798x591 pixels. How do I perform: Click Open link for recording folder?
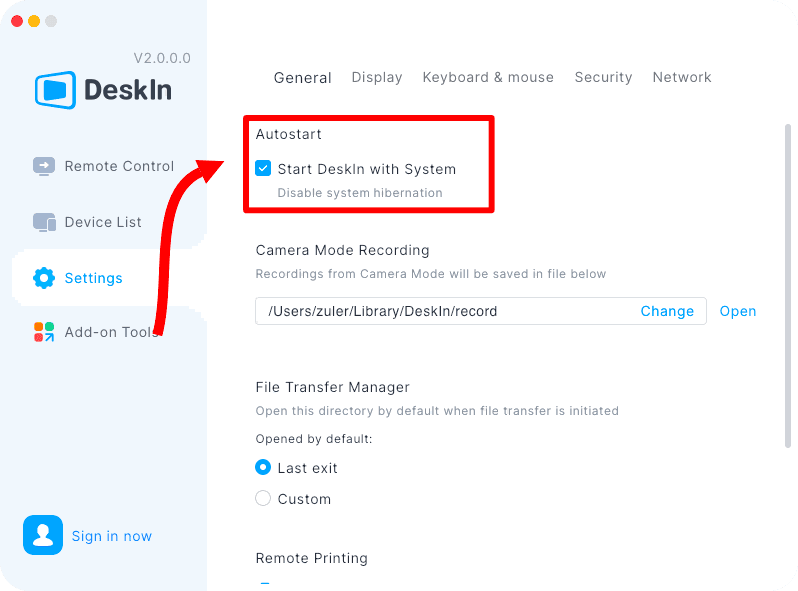point(737,311)
